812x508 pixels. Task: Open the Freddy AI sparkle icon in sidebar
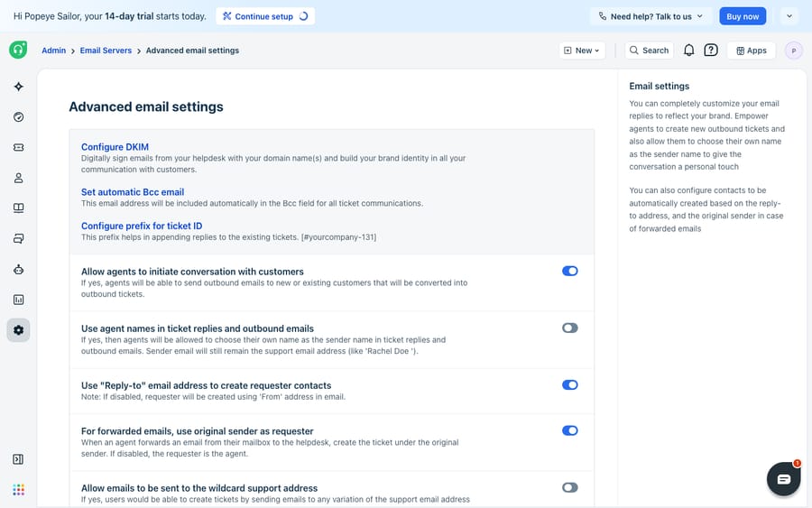point(19,87)
